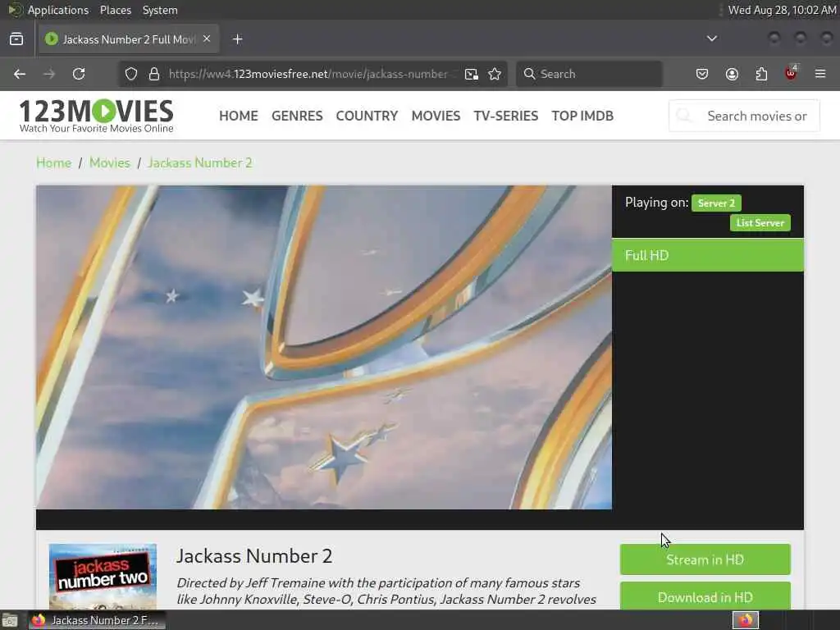Open the TV-SERIES nav item

[505, 116]
